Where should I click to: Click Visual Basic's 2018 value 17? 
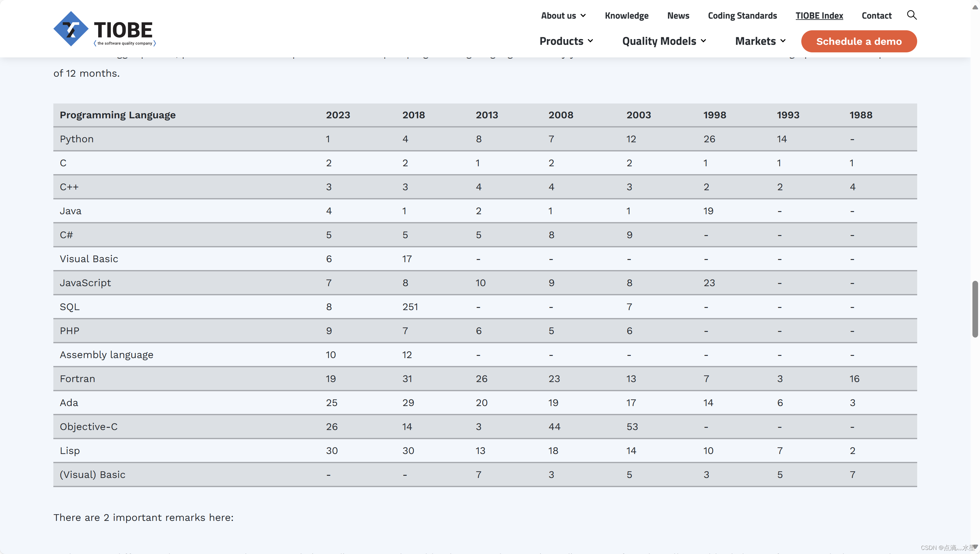tap(407, 259)
